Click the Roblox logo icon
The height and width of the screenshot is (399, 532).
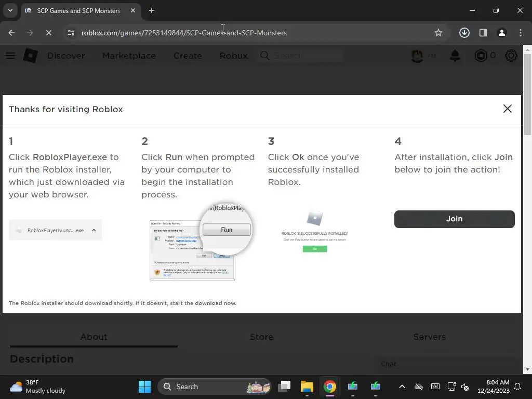(x=30, y=55)
